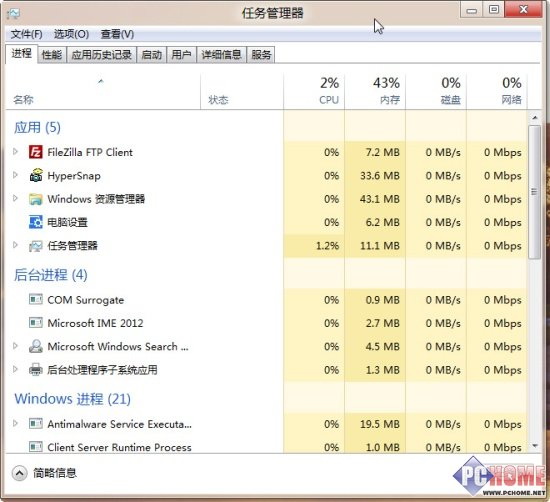Maximize the Task Manager window

(x=494, y=9)
